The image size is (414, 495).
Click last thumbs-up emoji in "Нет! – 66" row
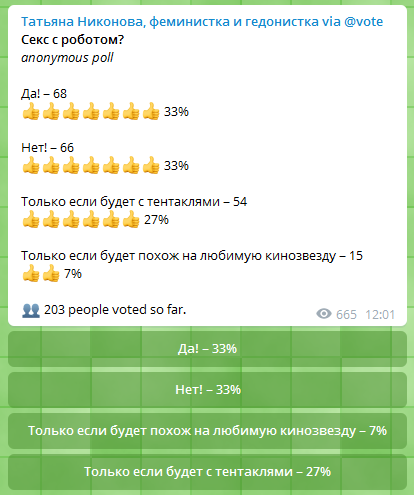pos(151,165)
